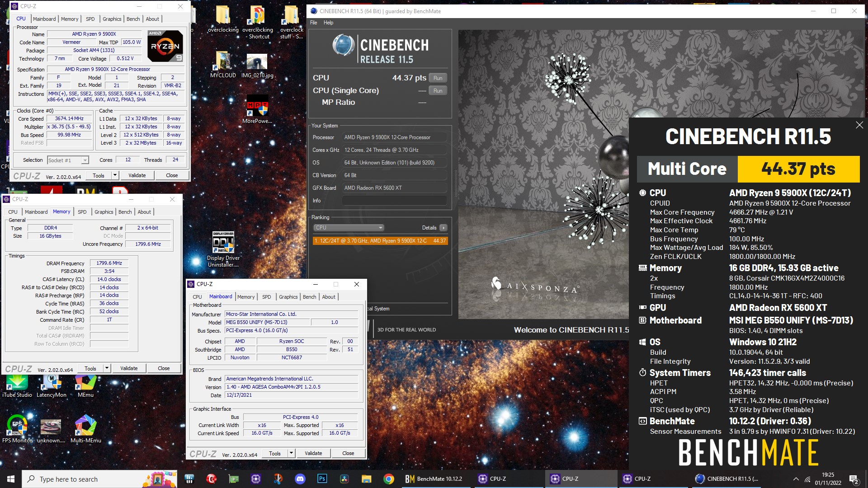Launch LatencyMon from the desktop

pos(52,386)
